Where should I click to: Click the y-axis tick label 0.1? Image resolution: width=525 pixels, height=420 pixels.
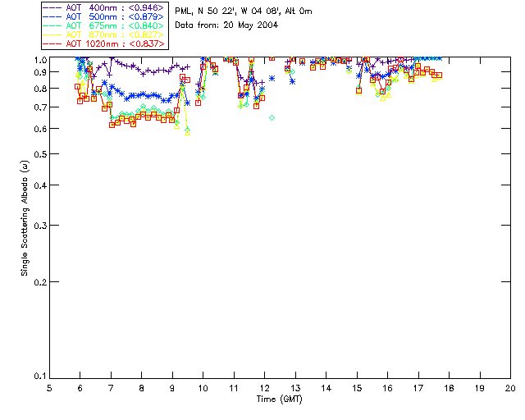click(40, 377)
